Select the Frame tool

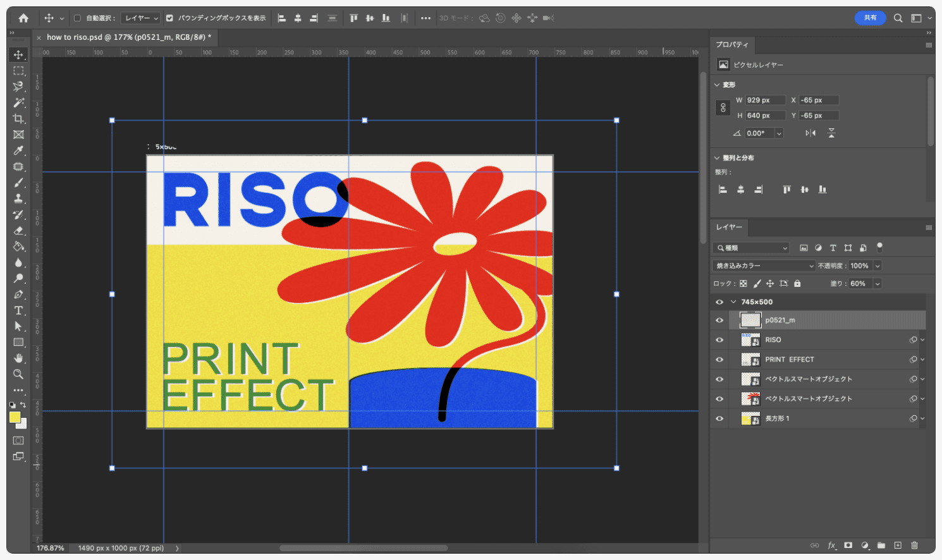point(18,135)
